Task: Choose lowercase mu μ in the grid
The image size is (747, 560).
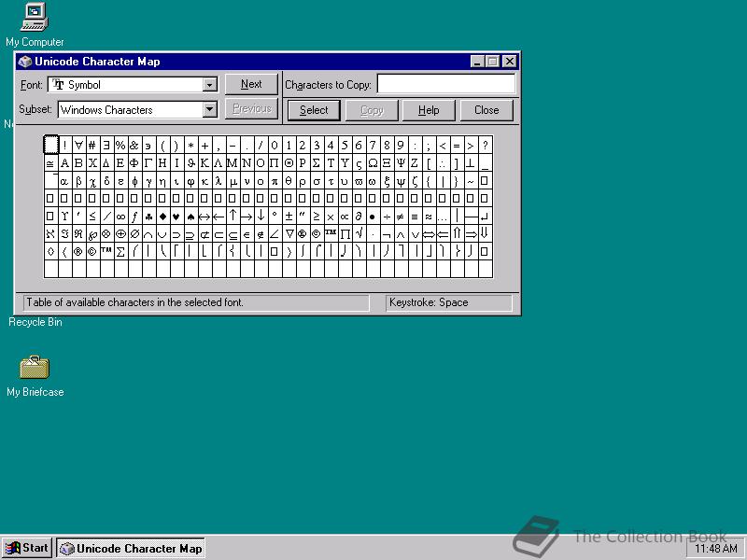Action: (x=233, y=181)
